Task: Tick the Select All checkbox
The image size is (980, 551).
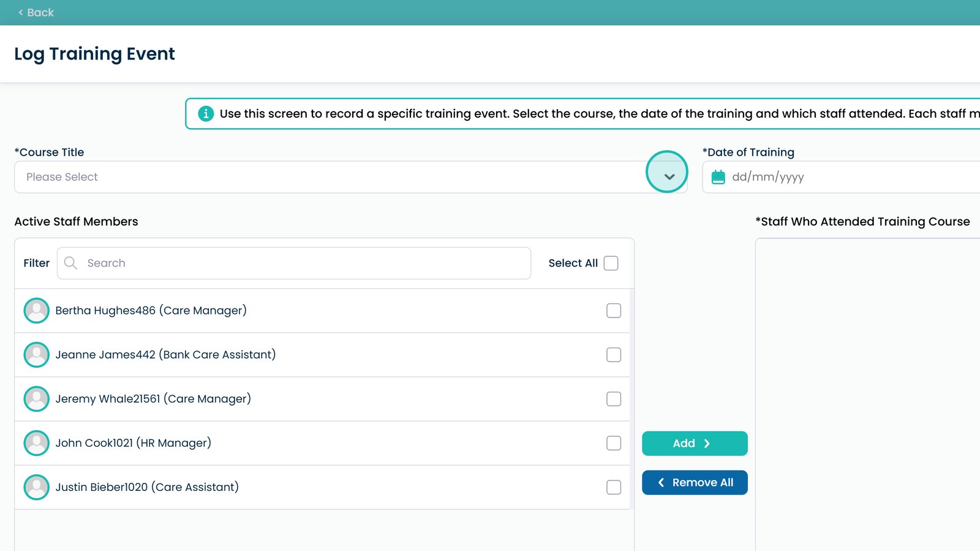Action: point(611,263)
